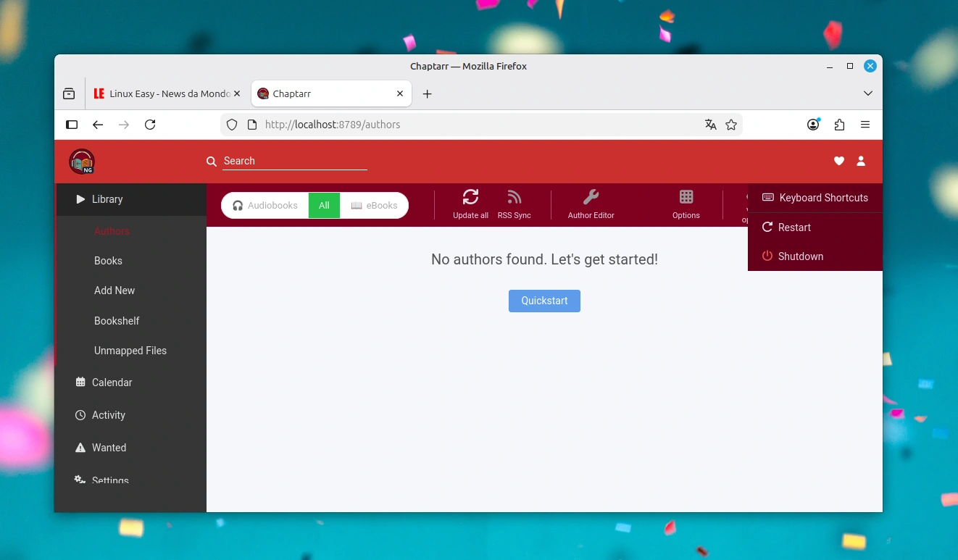Viewport: 958px width, 560px height.
Task: Open the Options grid icon
Action: click(686, 196)
